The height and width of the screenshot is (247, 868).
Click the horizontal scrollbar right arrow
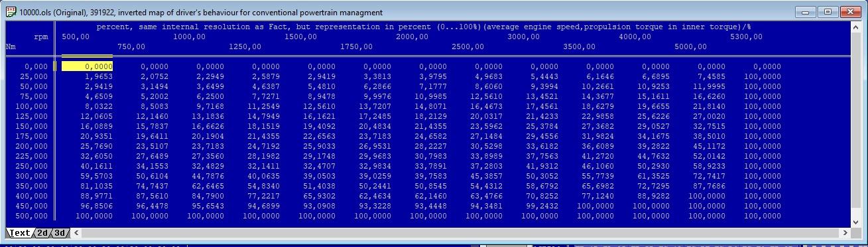(x=845, y=233)
